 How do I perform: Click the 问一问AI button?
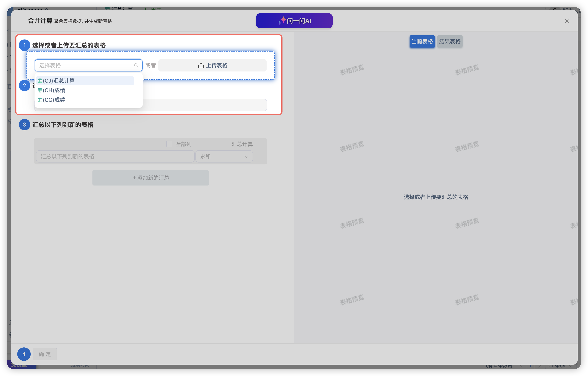click(294, 21)
